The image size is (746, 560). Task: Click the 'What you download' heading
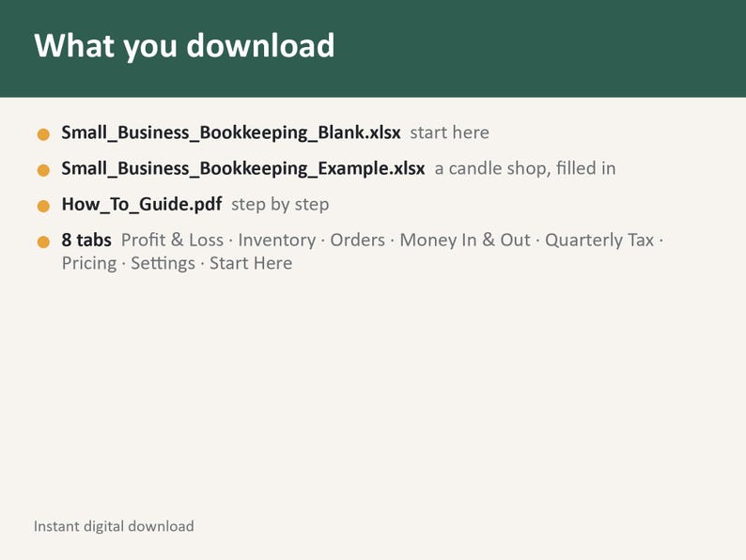[184, 46]
